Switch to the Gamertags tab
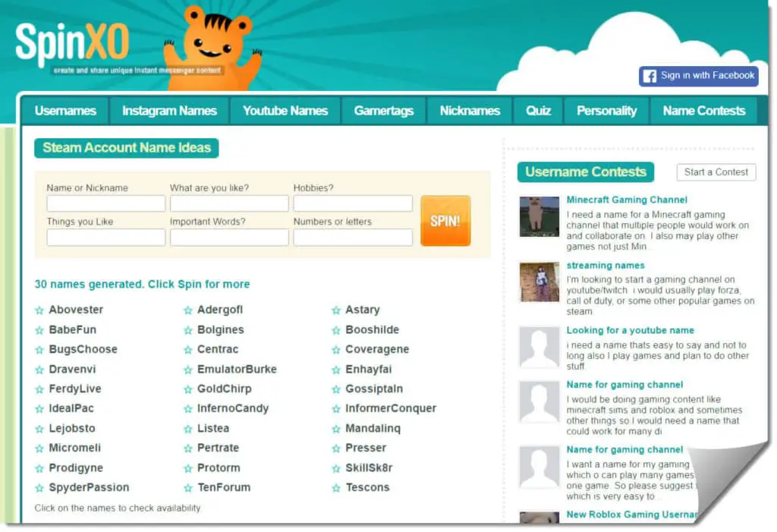 [383, 111]
